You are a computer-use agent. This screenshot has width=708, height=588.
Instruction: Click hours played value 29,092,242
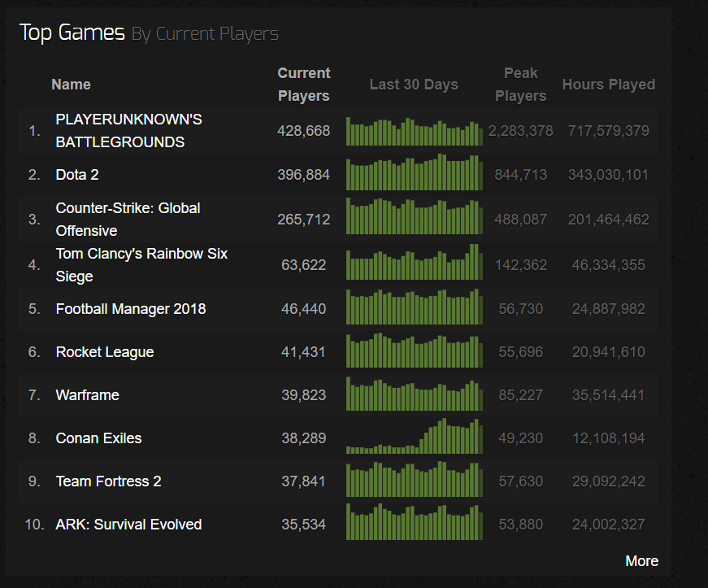609,481
